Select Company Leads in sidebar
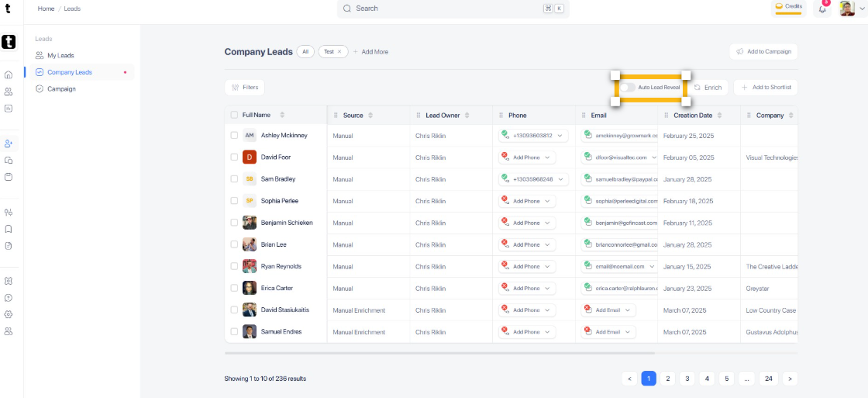 [82, 72]
